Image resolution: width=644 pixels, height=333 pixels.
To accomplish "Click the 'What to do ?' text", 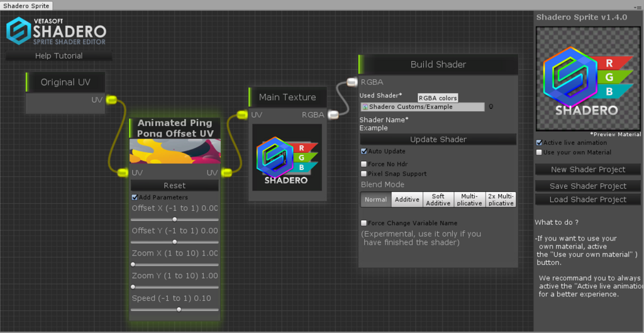I will tap(557, 222).
